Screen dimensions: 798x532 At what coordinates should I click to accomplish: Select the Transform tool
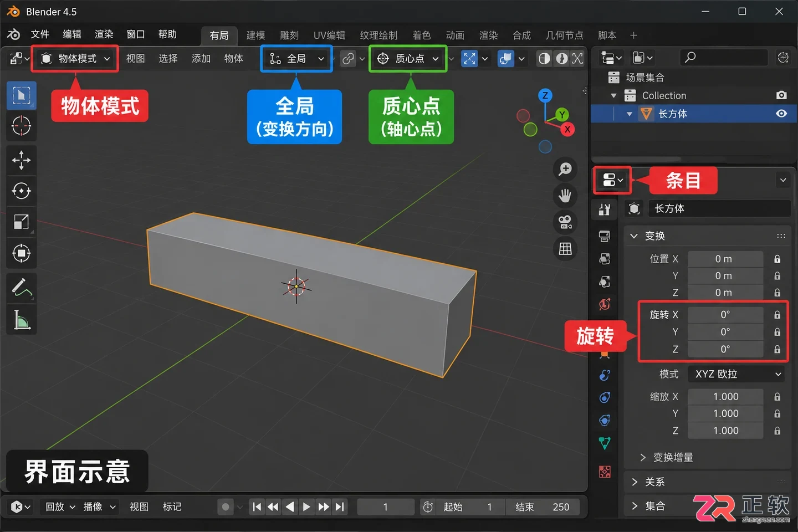pyautogui.click(x=21, y=253)
